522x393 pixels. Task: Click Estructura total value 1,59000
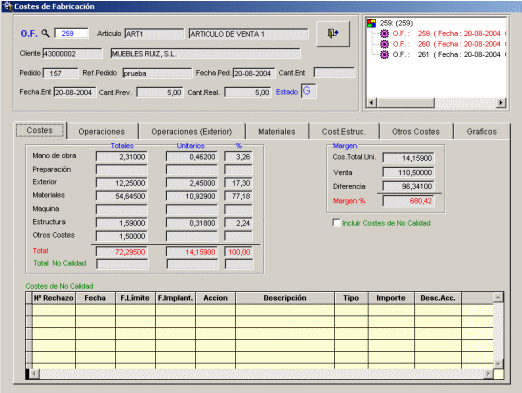tap(122, 223)
